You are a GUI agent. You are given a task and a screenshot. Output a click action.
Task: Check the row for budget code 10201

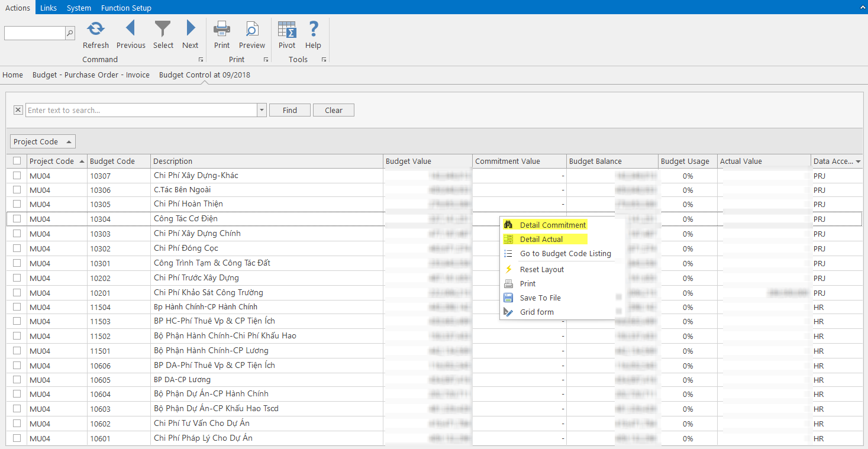point(17,292)
